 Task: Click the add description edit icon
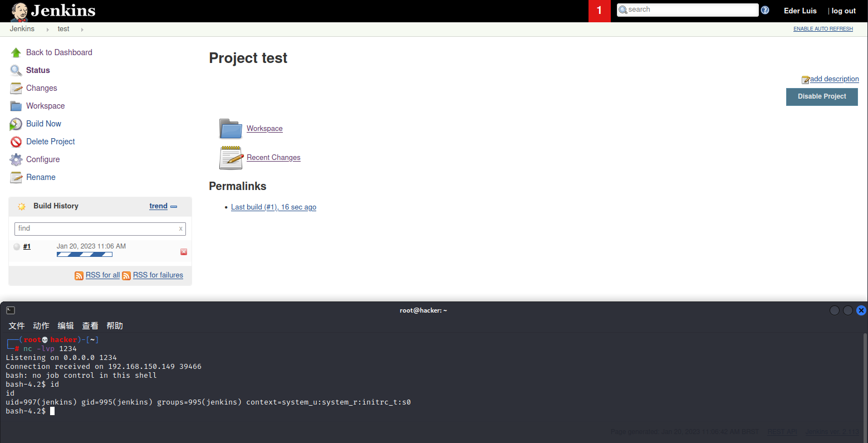click(x=805, y=80)
